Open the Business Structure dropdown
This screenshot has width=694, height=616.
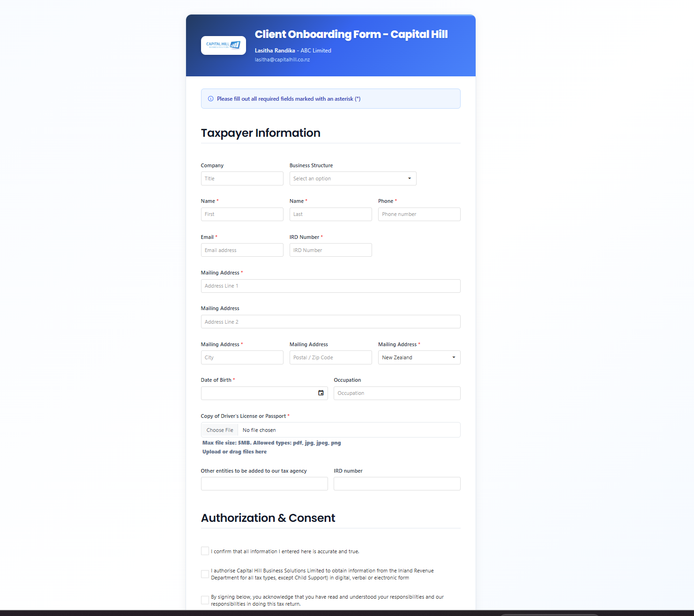click(x=353, y=178)
